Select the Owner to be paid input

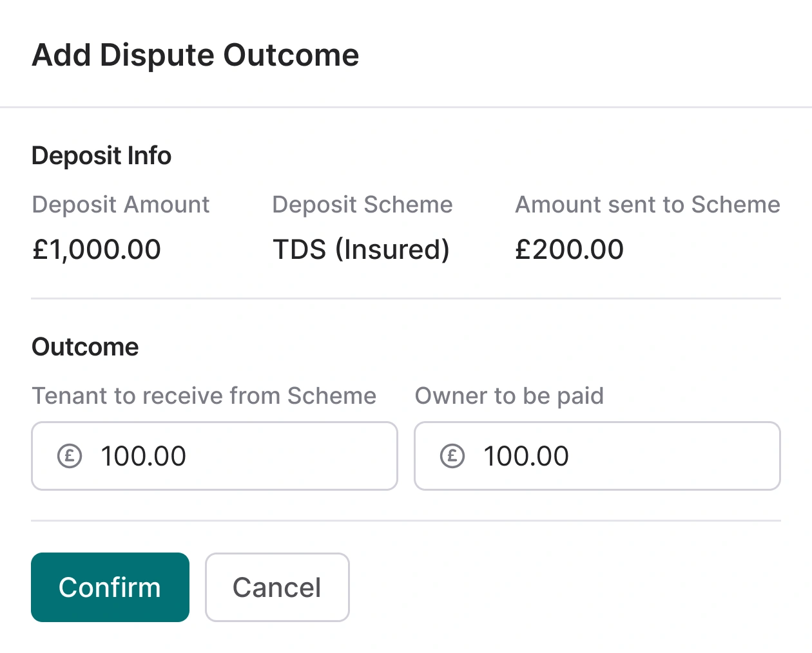pyautogui.click(x=597, y=456)
